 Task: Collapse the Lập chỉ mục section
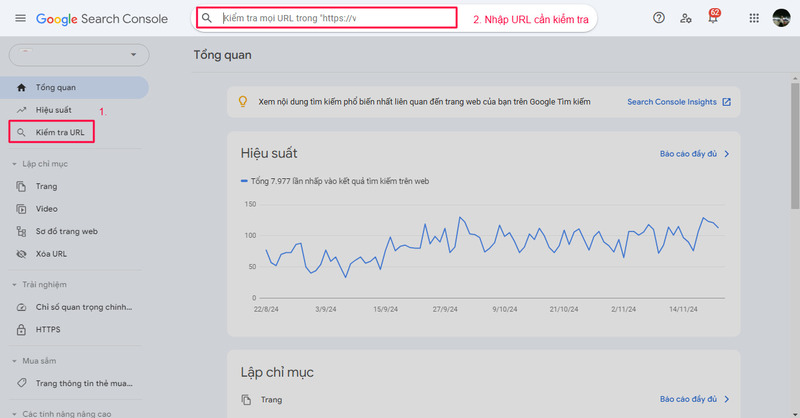14,164
